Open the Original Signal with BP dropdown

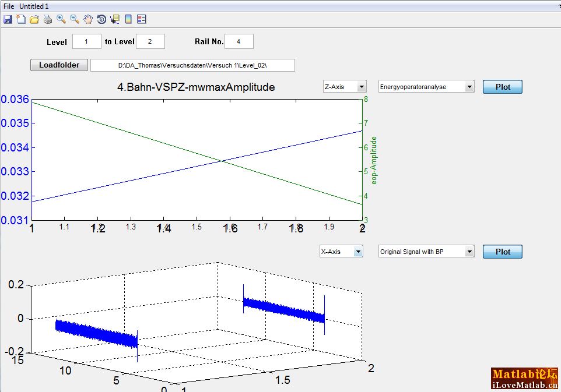click(x=426, y=252)
